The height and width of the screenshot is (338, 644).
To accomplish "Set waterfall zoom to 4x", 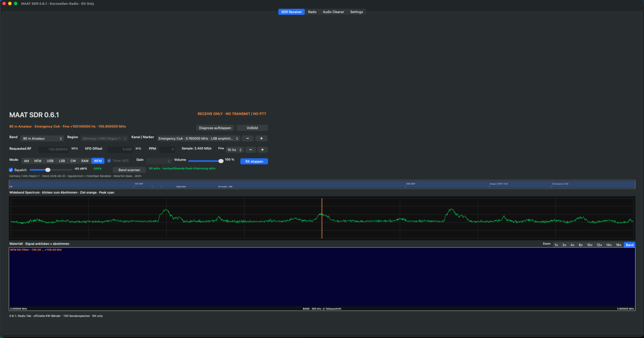I will point(572,245).
